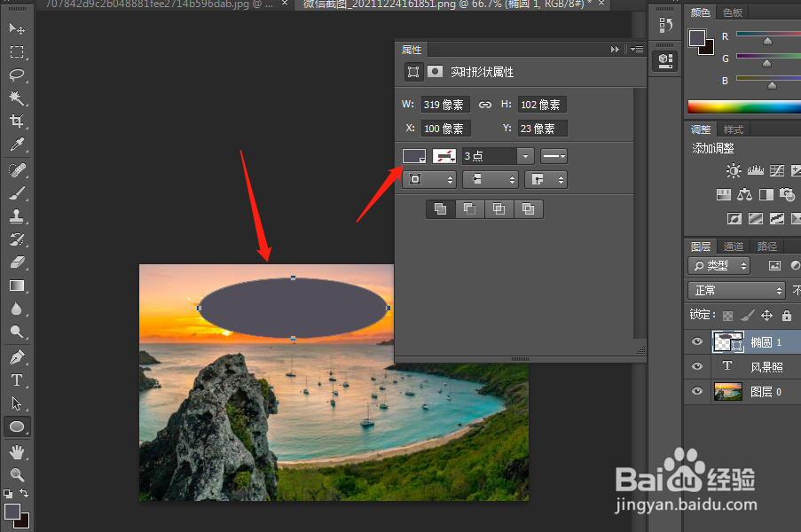Open the Properties panel flyout menu

tap(637, 49)
